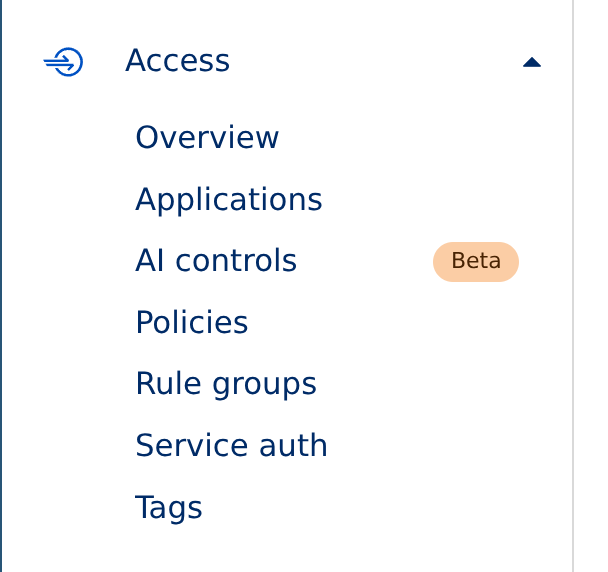Collapse the Access section using the caret
This screenshot has width=608, height=572.
pyautogui.click(x=531, y=62)
